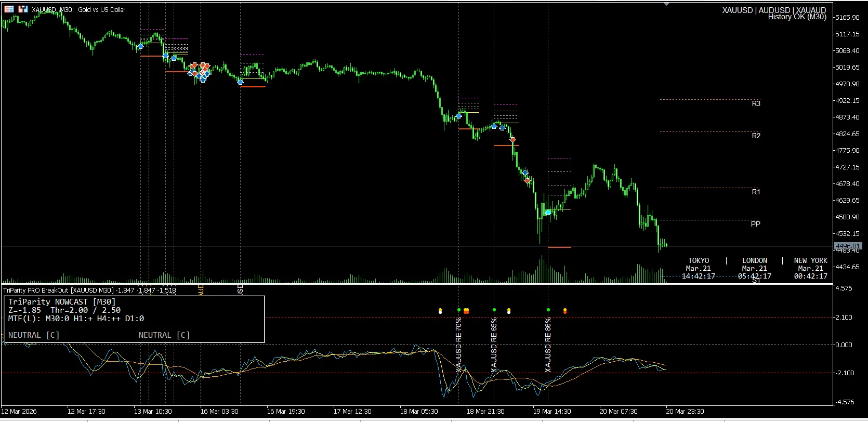Click the 'MTF(L): M30:0 H1:+ H4:++ D1:0' line

[x=76, y=319]
